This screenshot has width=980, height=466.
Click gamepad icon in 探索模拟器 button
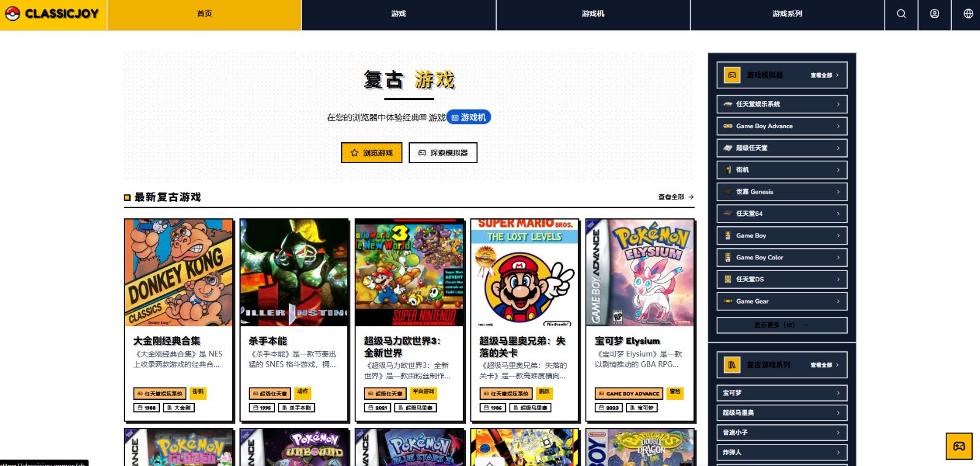point(422,153)
